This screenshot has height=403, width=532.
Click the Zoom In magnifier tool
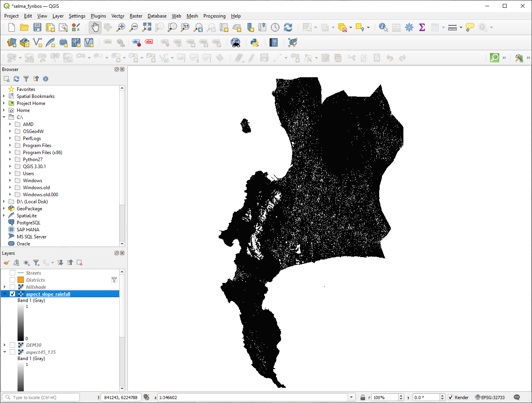point(121,27)
